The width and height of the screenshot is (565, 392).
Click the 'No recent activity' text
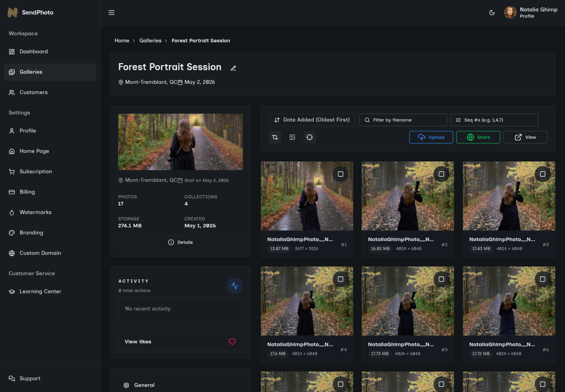148,309
